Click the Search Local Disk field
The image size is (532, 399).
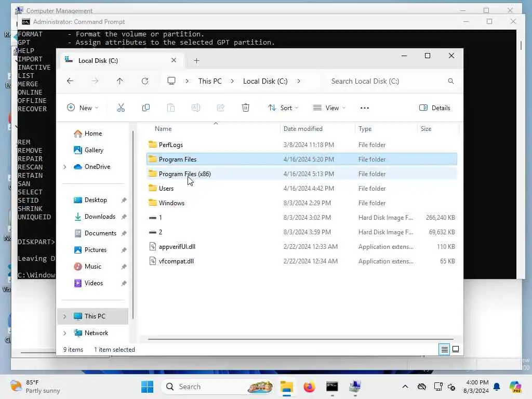[392, 81]
